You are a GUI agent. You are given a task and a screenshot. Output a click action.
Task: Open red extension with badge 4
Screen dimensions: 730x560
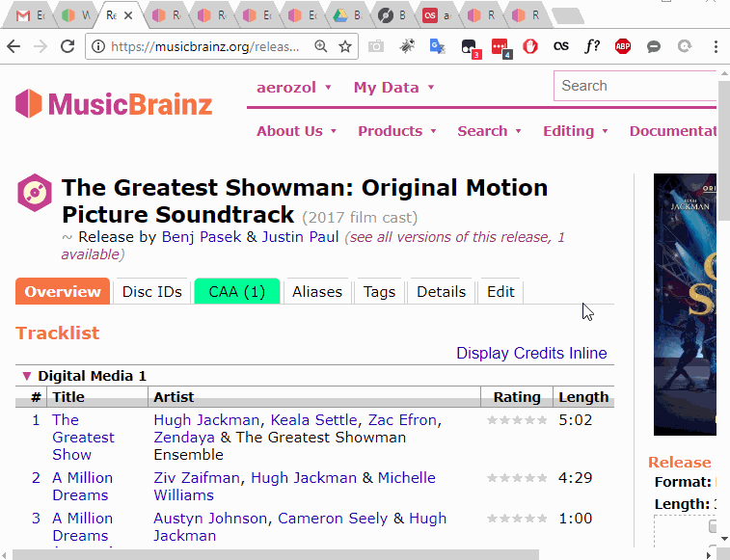coord(501,48)
